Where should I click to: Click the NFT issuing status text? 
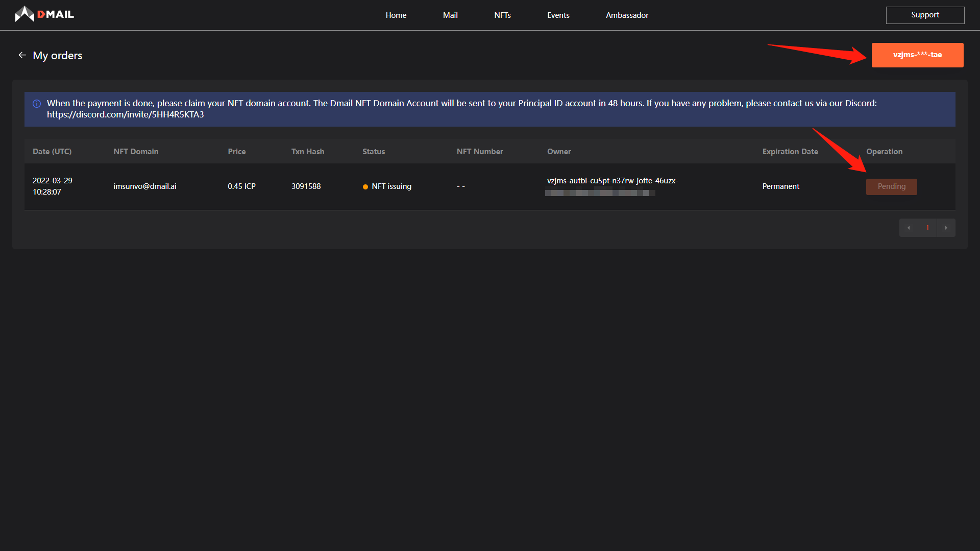(x=391, y=186)
